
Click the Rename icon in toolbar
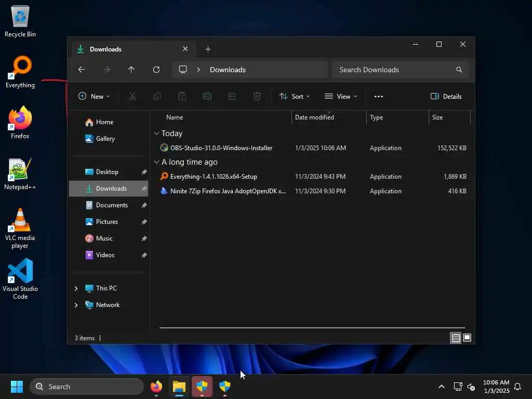coord(207,96)
